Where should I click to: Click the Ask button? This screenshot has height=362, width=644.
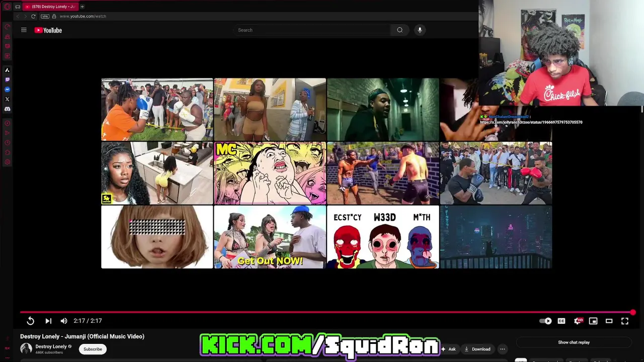point(449,349)
